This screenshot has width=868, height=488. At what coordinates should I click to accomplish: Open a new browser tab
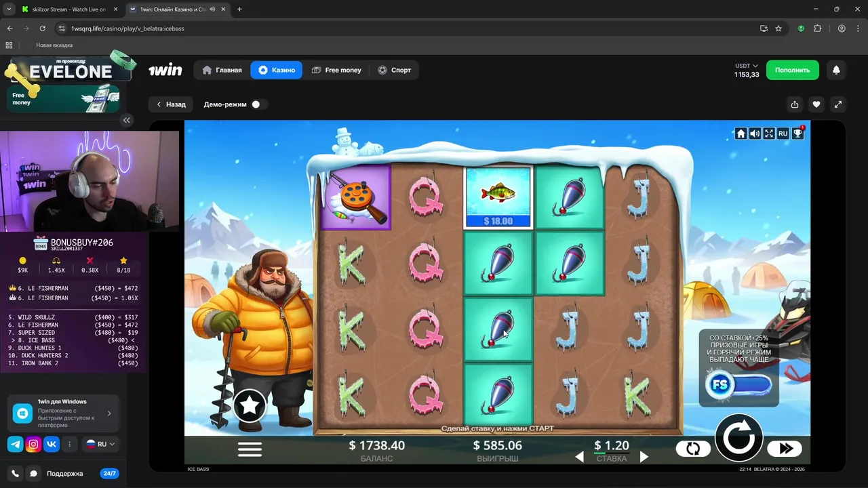[x=239, y=9]
